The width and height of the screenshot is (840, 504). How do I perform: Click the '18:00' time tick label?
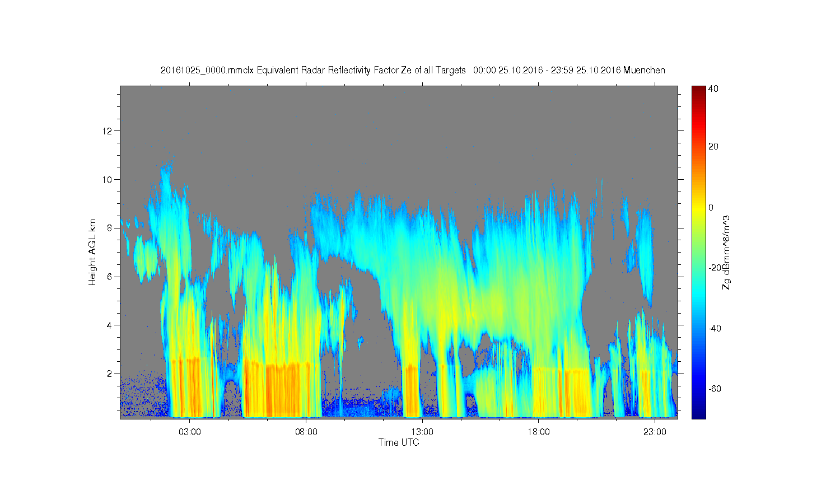click(x=539, y=432)
